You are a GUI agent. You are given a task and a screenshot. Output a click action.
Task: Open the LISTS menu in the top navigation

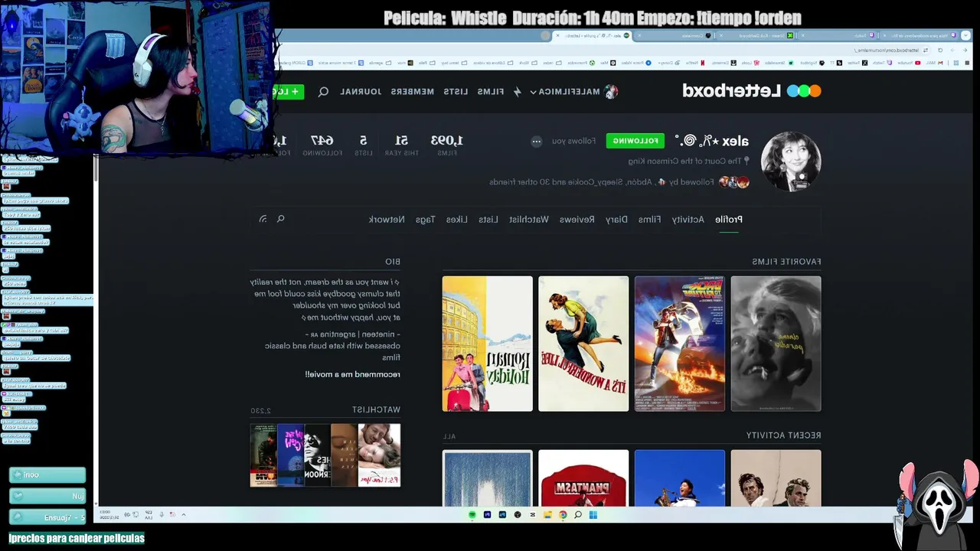pos(456,92)
